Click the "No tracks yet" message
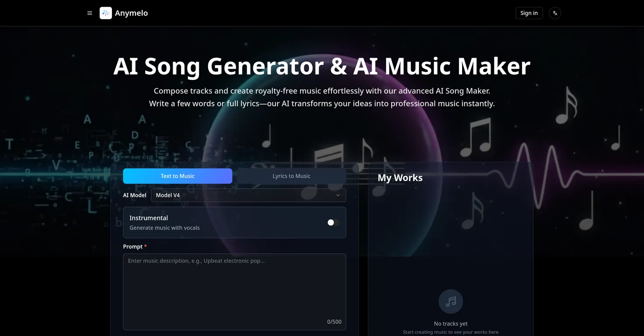Viewport: 644px width, 336px height. 450,324
